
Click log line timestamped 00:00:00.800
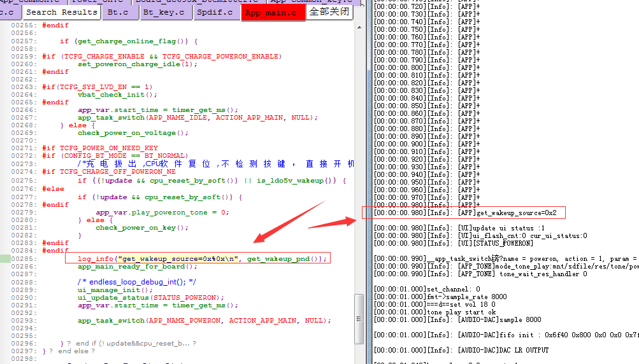coord(427,67)
